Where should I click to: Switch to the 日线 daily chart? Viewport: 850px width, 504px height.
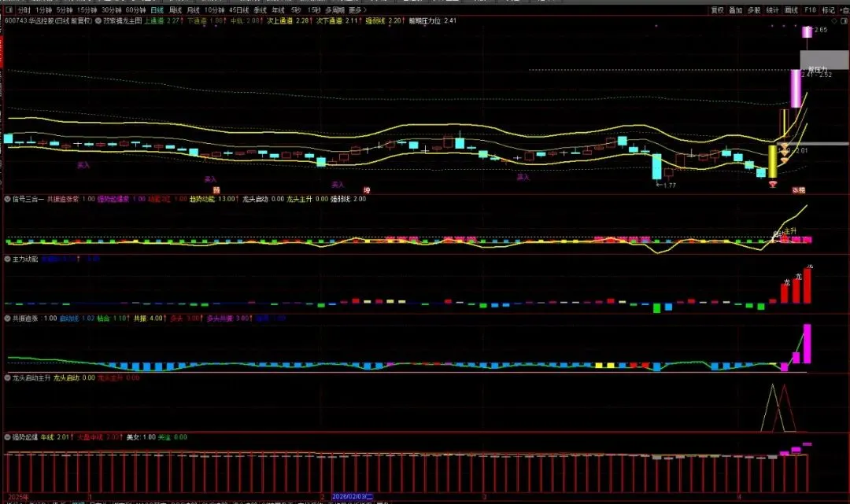click(x=157, y=10)
